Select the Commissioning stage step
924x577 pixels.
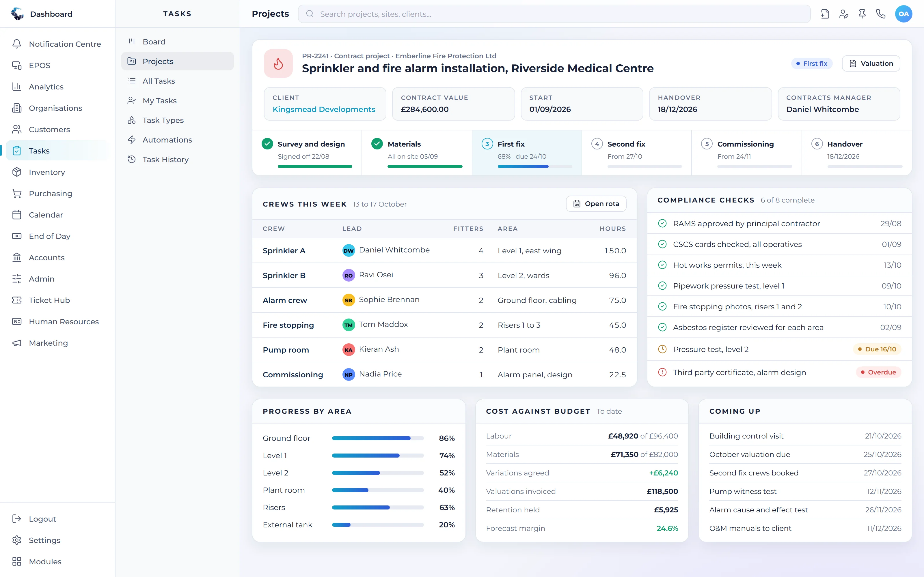coord(746,153)
